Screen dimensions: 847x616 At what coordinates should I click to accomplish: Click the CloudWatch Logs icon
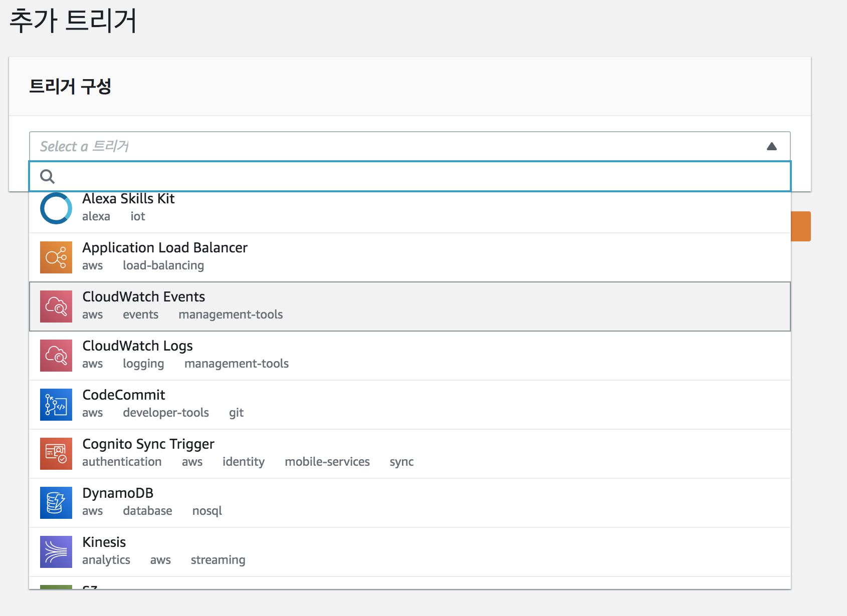click(56, 356)
